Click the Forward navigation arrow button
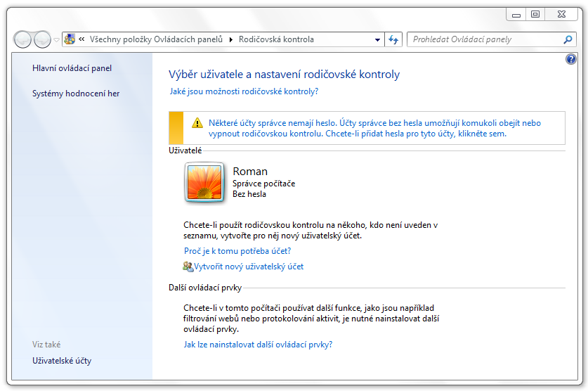 click(x=42, y=39)
